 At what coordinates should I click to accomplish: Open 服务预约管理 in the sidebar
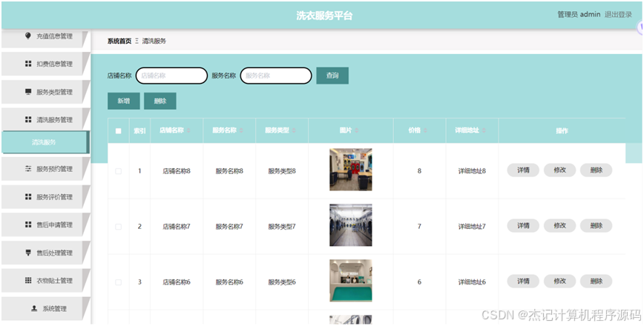pyautogui.click(x=45, y=169)
